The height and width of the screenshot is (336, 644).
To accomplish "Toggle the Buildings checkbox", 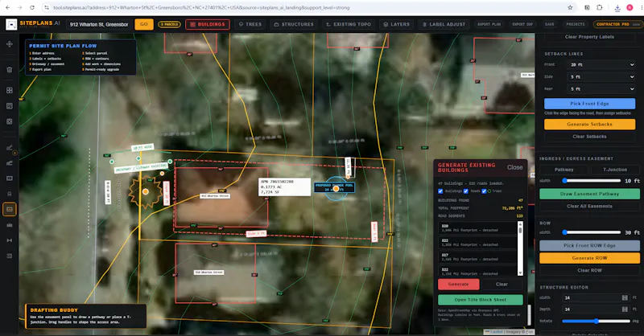I will point(440,191).
